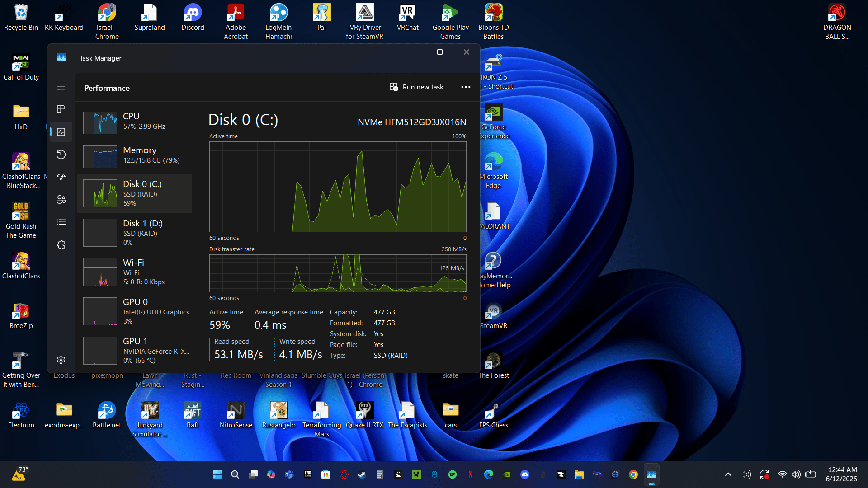The height and width of the screenshot is (488, 868).
Task: Open App history icon in sidebar
Action: tap(61, 155)
